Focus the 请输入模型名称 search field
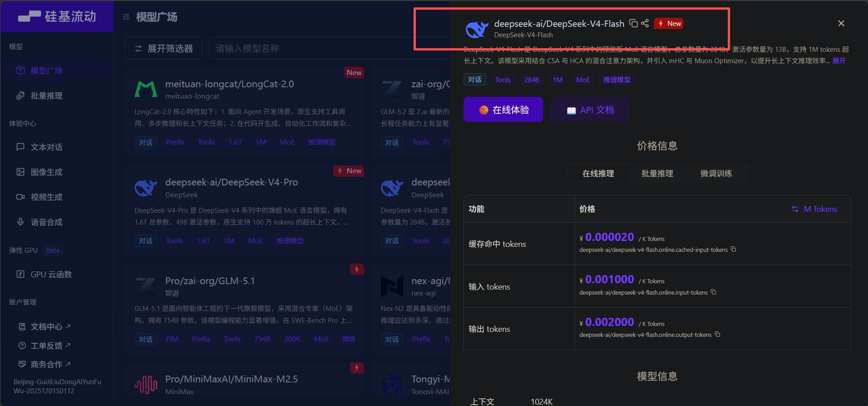 (x=329, y=48)
